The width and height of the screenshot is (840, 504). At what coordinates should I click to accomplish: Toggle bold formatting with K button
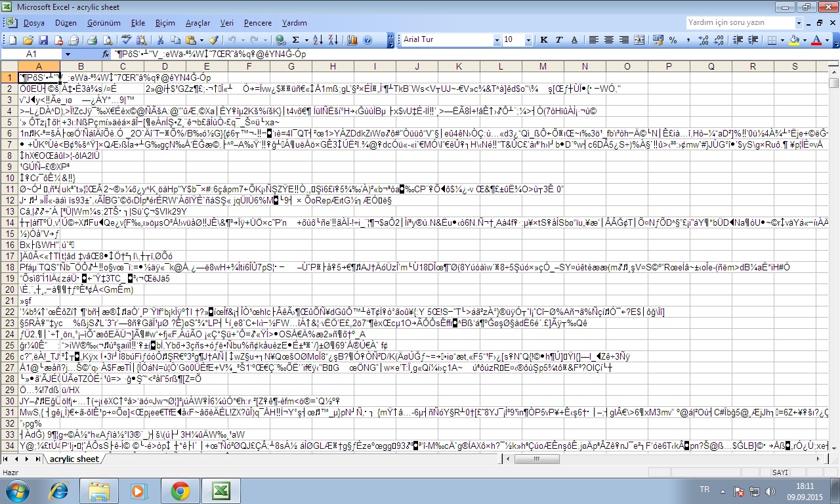point(544,40)
